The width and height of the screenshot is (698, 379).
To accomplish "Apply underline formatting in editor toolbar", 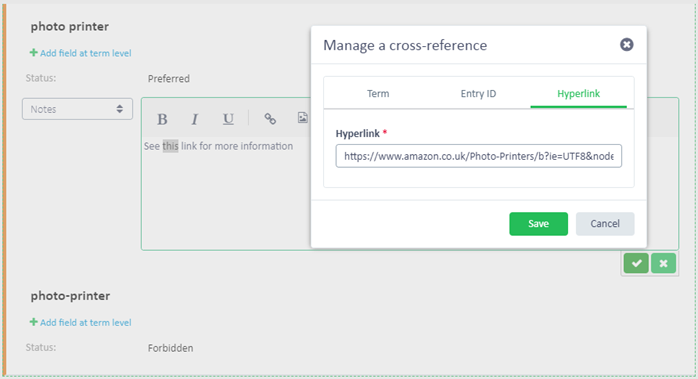I will tap(228, 119).
